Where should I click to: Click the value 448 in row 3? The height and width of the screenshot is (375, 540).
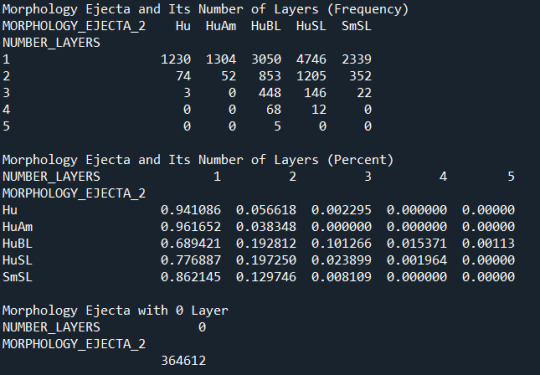point(270,93)
